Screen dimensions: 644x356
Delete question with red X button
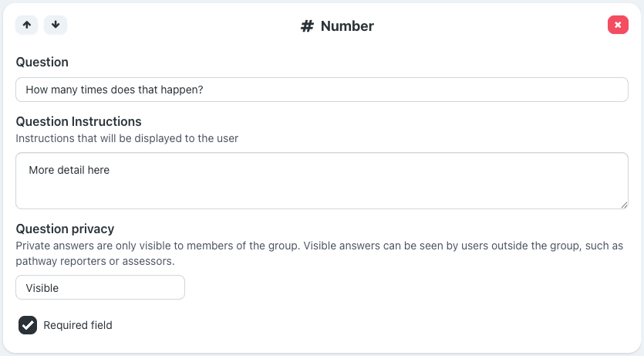pyautogui.click(x=618, y=25)
